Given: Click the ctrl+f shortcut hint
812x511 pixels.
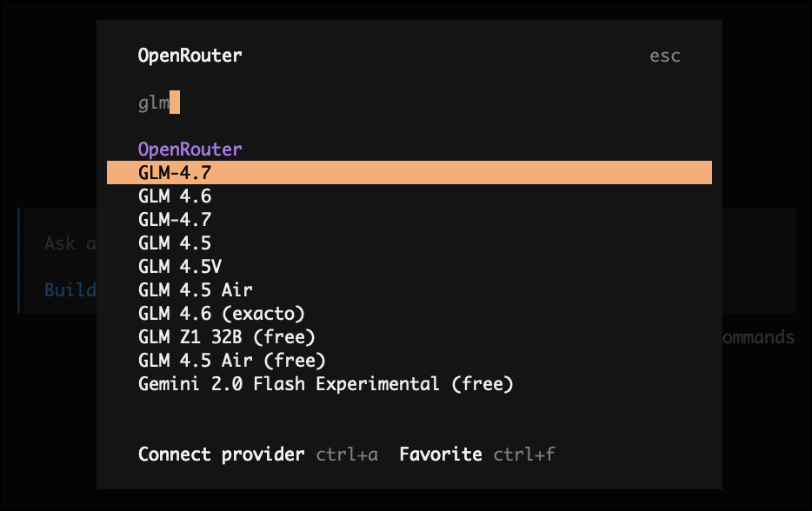Looking at the screenshot, I should tap(524, 455).
